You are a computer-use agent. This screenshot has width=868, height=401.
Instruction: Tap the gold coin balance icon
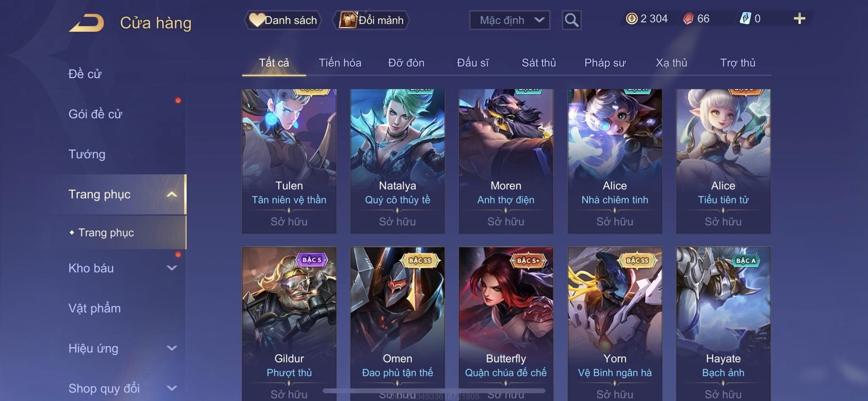coord(632,19)
